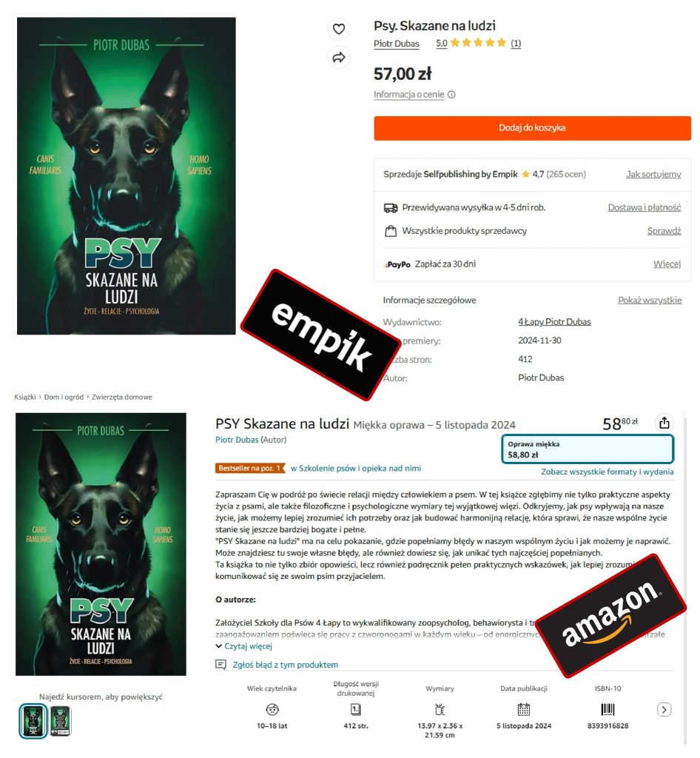
Task: Add book to favorites with heart icon
Action: coord(339,29)
